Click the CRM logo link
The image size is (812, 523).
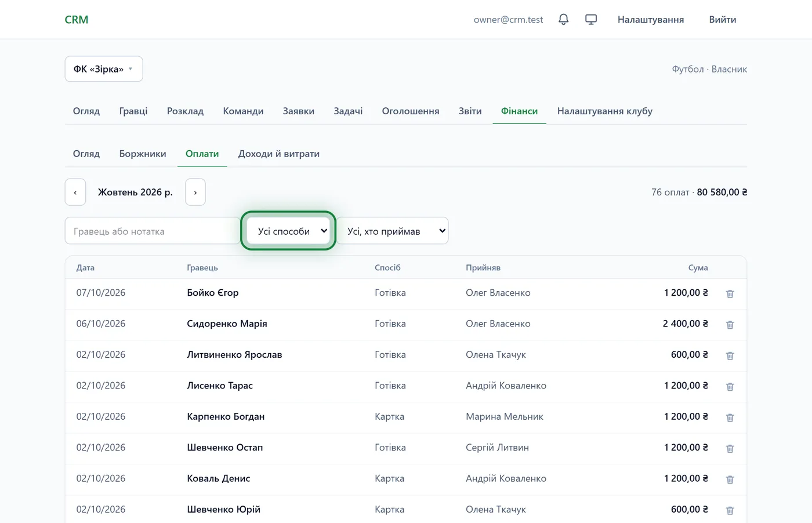(x=77, y=20)
